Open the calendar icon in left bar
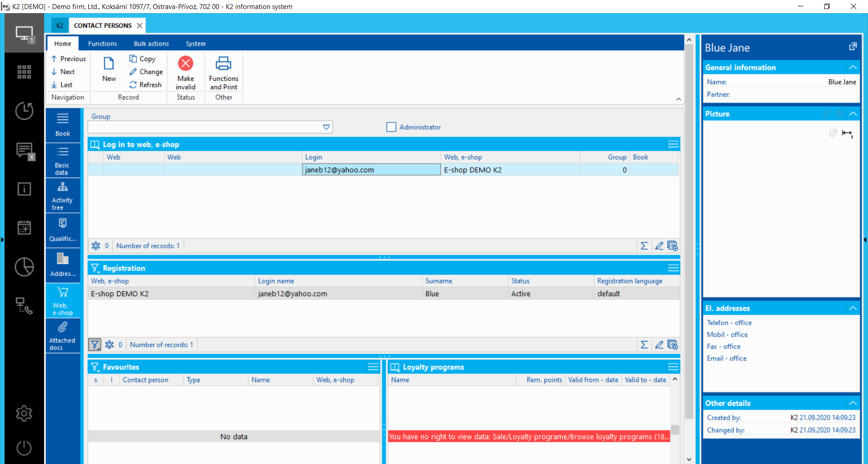Screen dimensions: 868x464 point(24,227)
